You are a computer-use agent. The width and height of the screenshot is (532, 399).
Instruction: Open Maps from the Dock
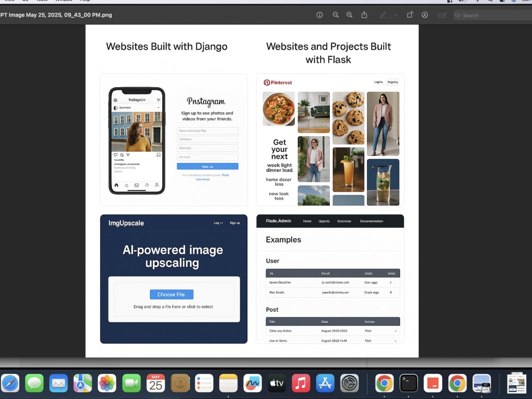(83, 383)
